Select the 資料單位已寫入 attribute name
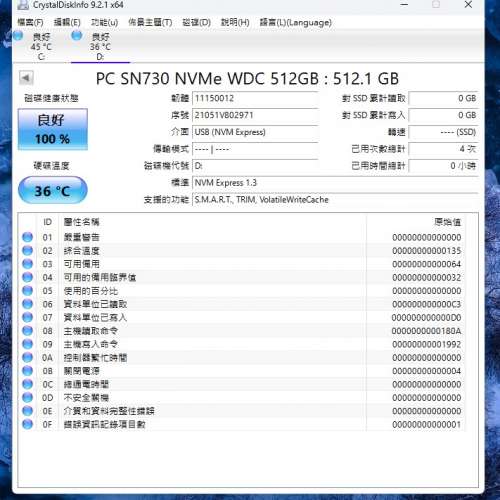The height and width of the screenshot is (500, 500). click(x=95, y=317)
